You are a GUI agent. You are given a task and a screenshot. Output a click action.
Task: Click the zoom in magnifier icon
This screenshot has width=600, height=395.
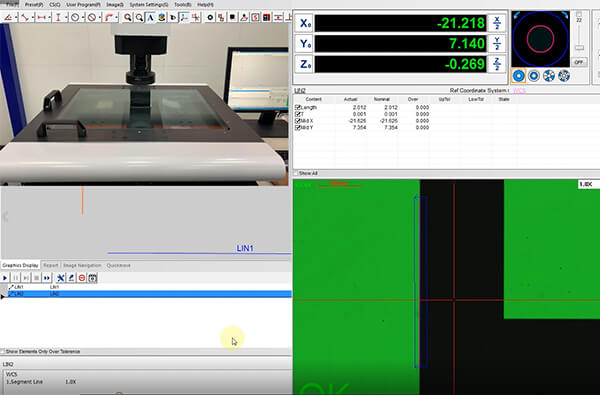(127, 17)
